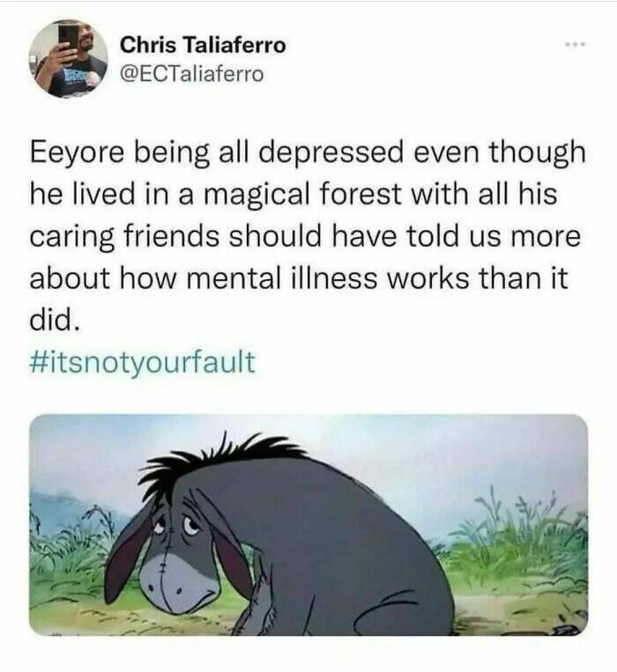This screenshot has height=672, width=617.
Task: Open the attached Eeyore image
Action: [x=308, y=525]
